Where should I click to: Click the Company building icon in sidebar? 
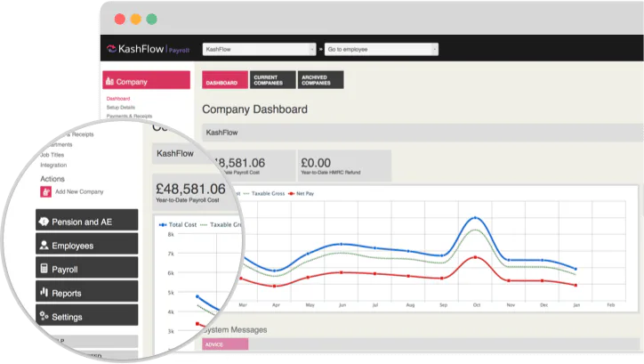(109, 81)
